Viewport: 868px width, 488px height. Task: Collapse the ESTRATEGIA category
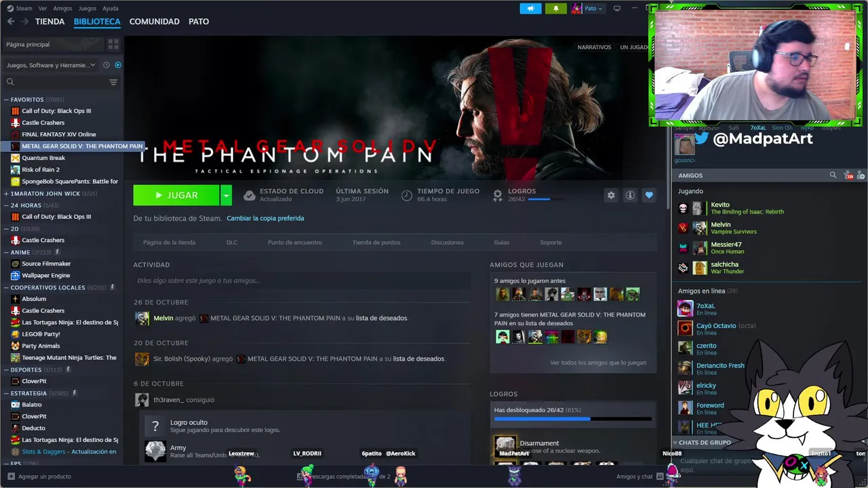(x=6, y=393)
